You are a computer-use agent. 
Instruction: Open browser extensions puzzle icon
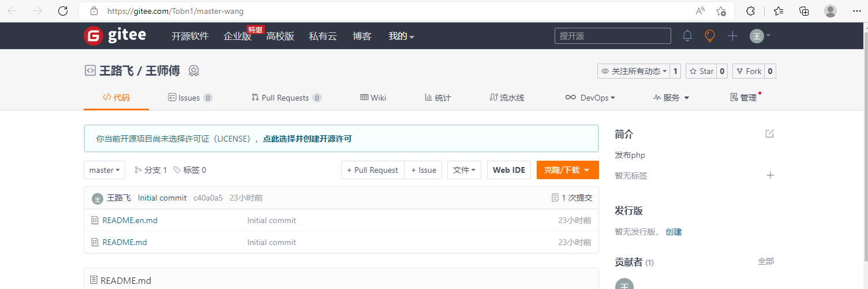751,11
